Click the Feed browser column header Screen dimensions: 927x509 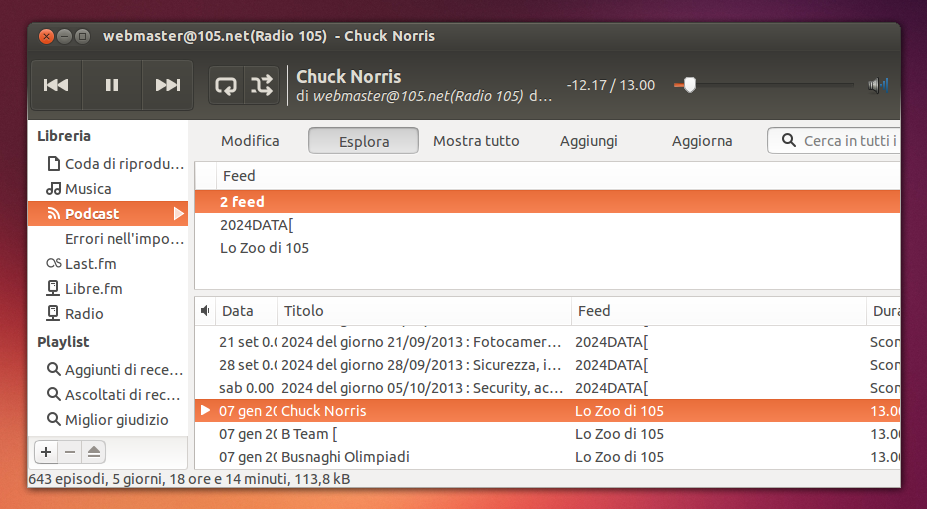(558, 176)
